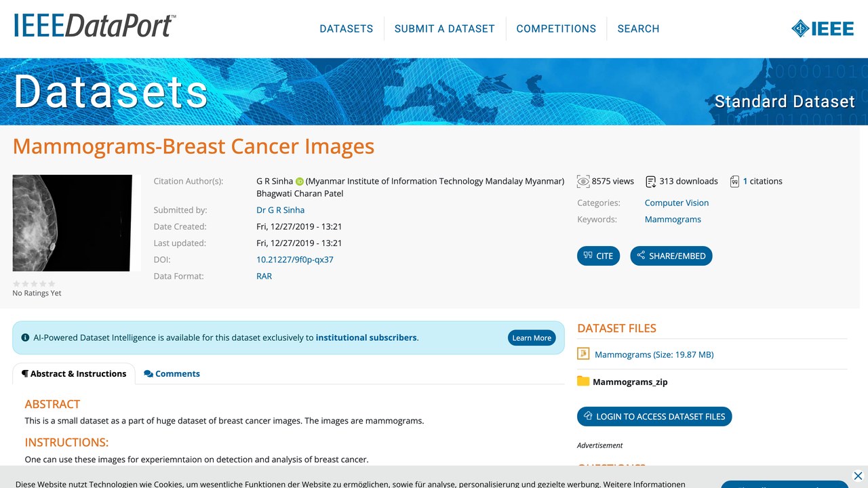Open the G R Sinha author link
Viewport: 868px width, 488px height.
click(x=275, y=181)
